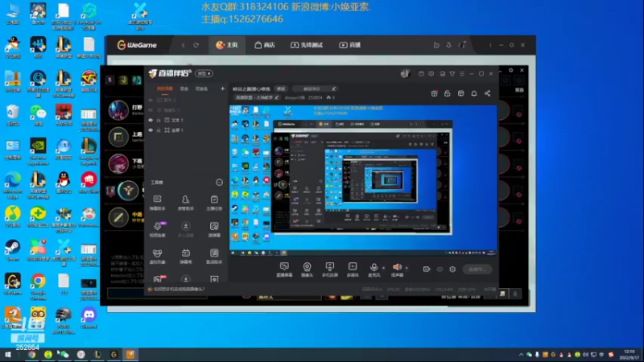Click the gray start-streaming button
The height and width of the screenshot is (362, 644).
click(x=477, y=269)
